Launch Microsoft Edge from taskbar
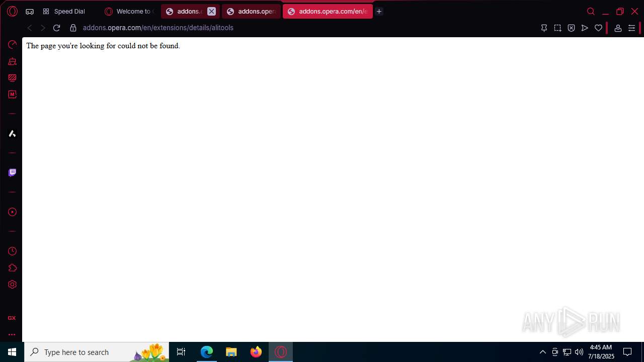The height and width of the screenshot is (362, 644). (207, 352)
